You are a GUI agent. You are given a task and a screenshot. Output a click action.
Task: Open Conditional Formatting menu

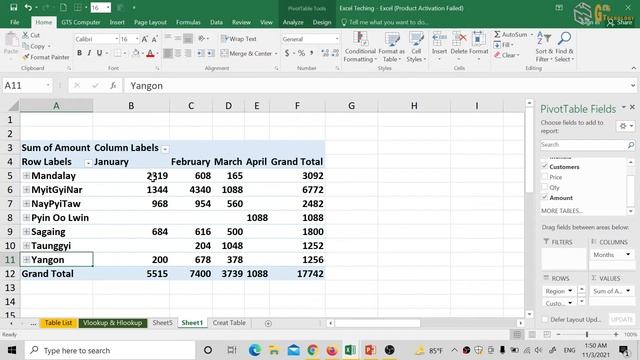point(360,47)
